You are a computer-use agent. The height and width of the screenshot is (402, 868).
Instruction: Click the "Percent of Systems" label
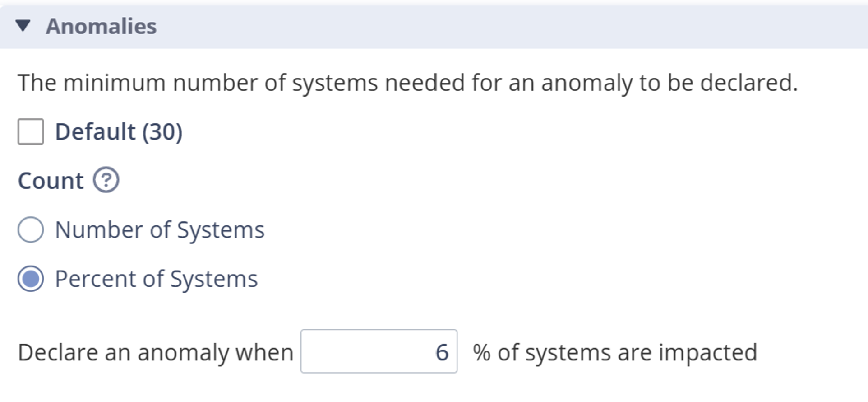coord(156,279)
